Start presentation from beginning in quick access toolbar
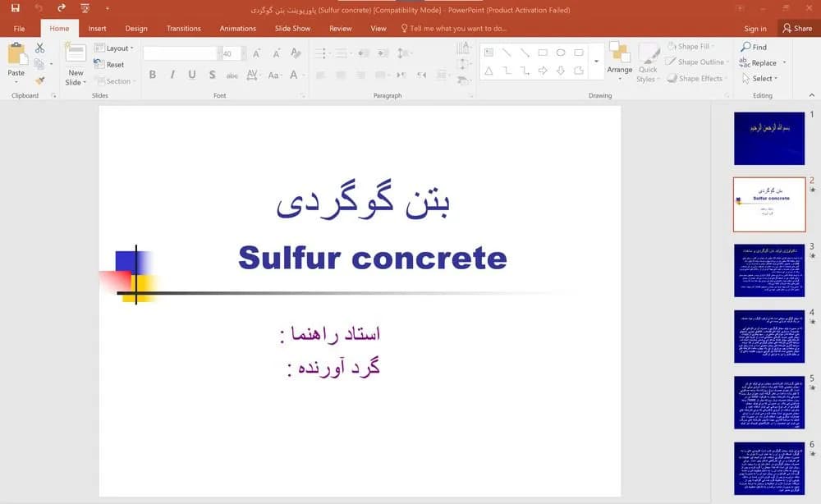Screen dimensions: 821x504 (x=85, y=8)
